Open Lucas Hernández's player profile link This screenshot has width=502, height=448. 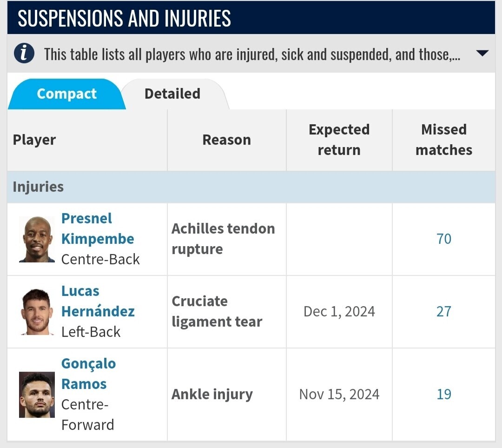(x=98, y=301)
